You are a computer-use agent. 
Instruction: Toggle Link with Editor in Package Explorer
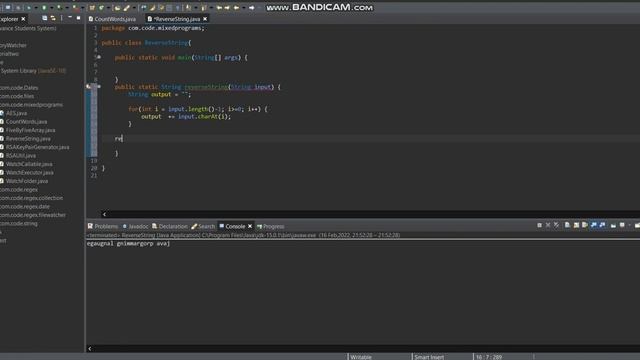coord(53,18)
